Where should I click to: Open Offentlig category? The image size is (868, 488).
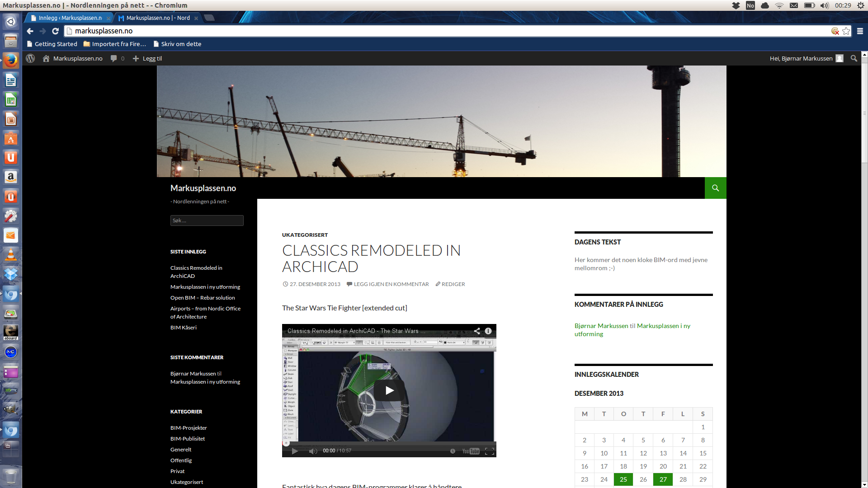[181, 460]
